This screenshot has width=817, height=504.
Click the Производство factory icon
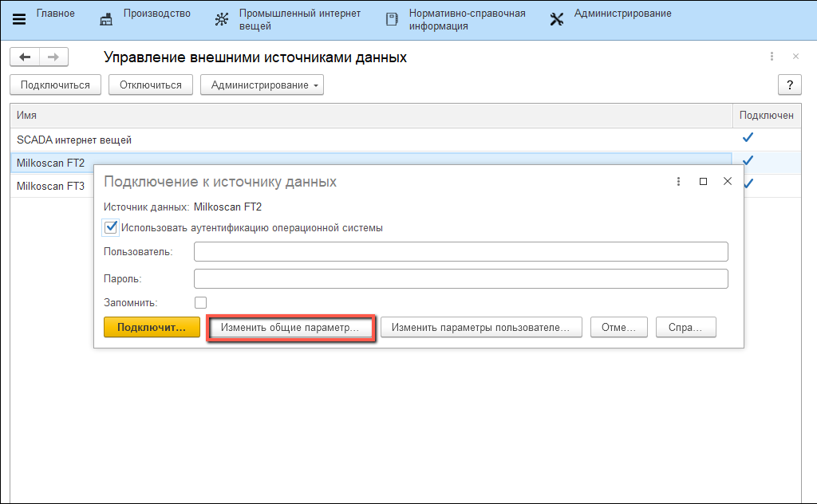click(106, 20)
